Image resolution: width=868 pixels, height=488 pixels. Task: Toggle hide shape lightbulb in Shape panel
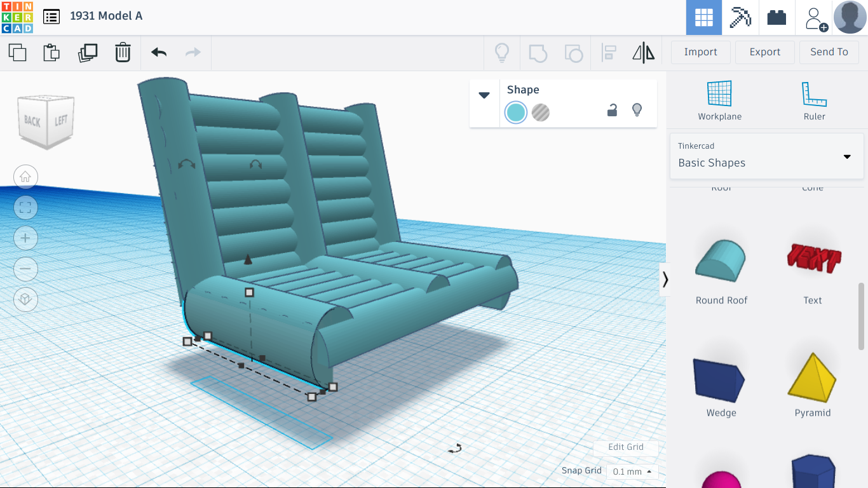637,110
